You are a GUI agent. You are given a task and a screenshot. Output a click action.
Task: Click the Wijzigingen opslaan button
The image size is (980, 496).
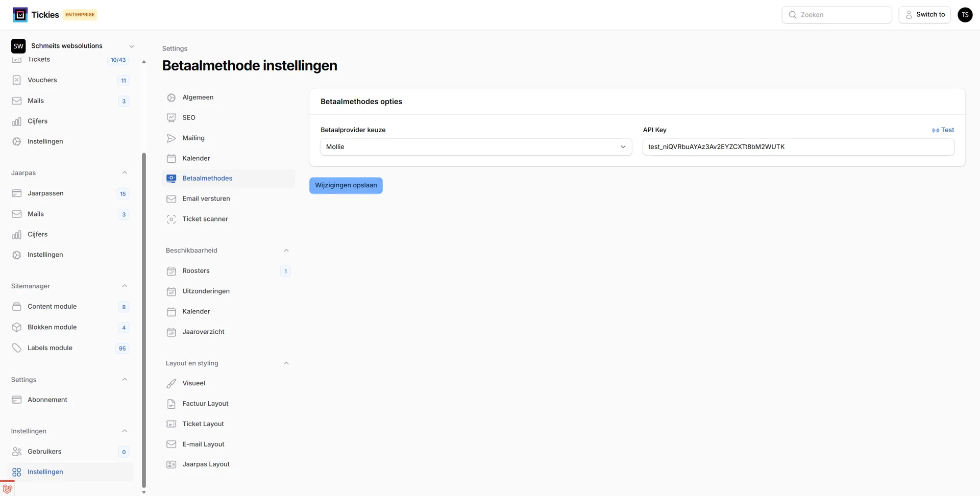[346, 185]
